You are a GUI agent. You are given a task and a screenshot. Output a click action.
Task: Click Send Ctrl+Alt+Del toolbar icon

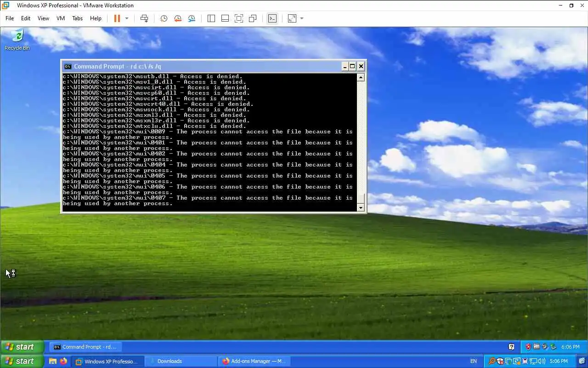(144, 18)
